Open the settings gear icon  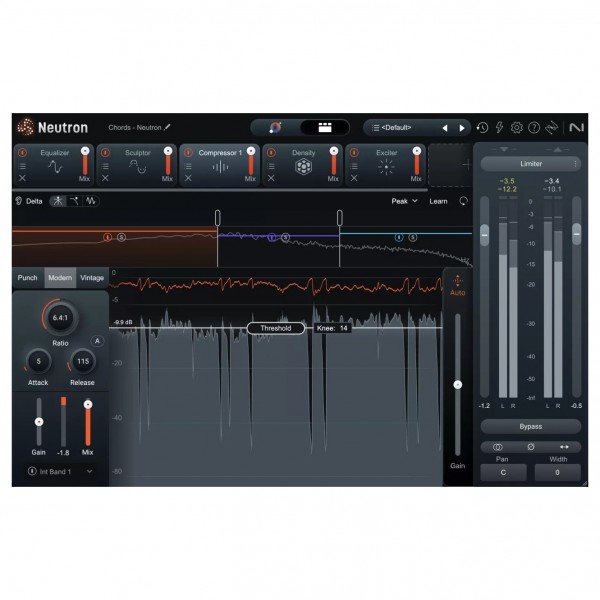[517, 127]
